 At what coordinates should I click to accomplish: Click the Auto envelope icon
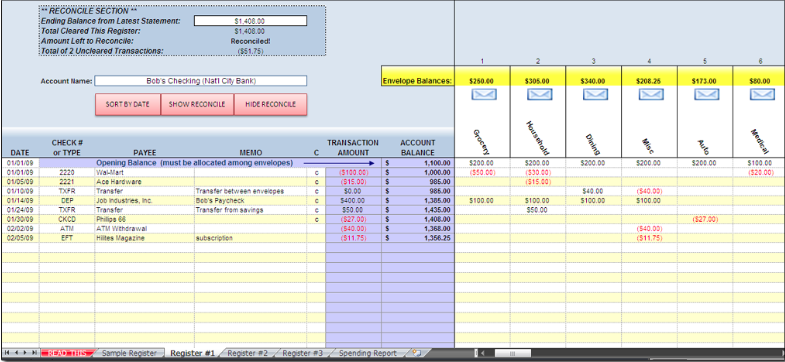(x=706, y=94)
